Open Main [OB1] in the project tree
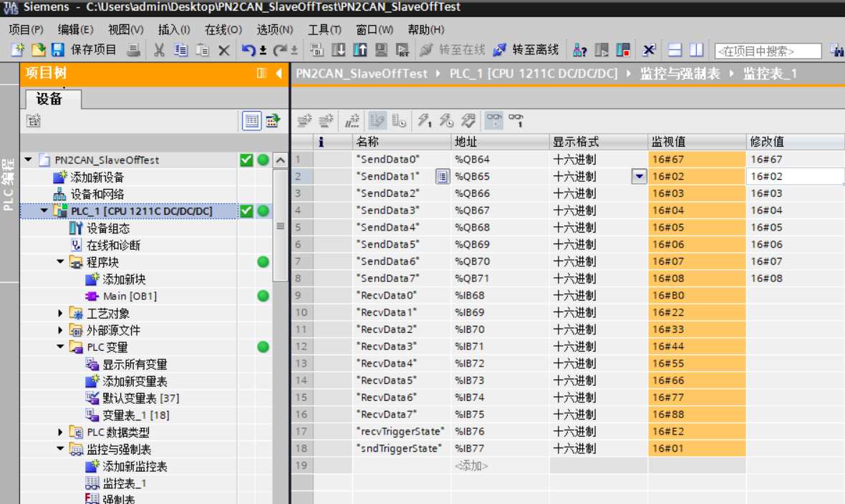The width and height of the screenshot is (845, 504). 129,296
